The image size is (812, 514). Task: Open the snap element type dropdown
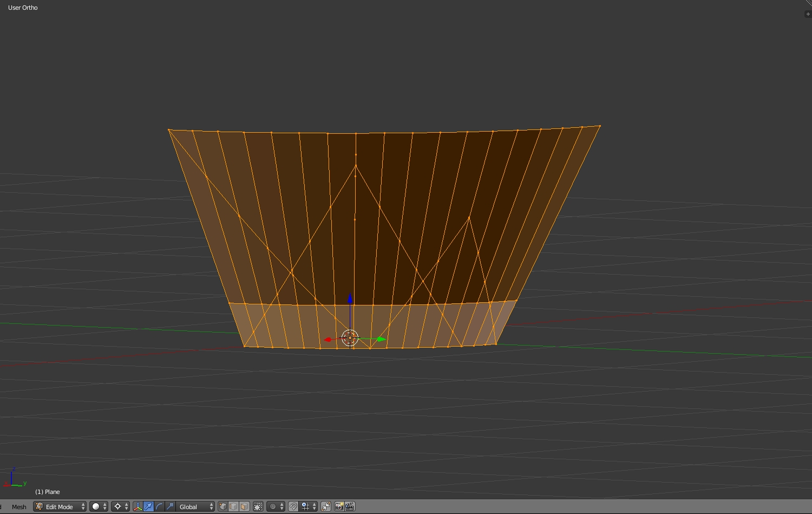(x=309, y=506)
